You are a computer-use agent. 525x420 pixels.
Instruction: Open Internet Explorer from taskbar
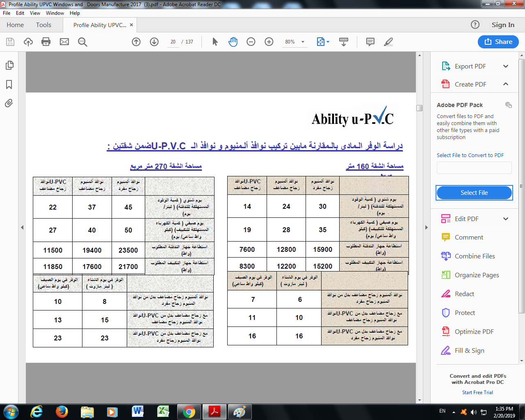(37, 411)
